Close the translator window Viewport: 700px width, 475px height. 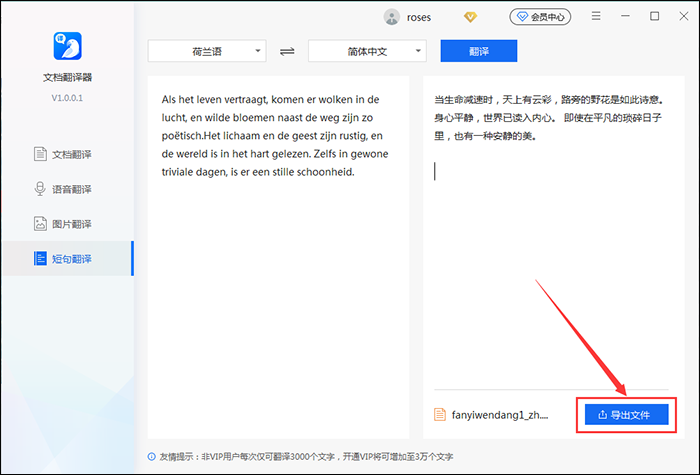684,16
